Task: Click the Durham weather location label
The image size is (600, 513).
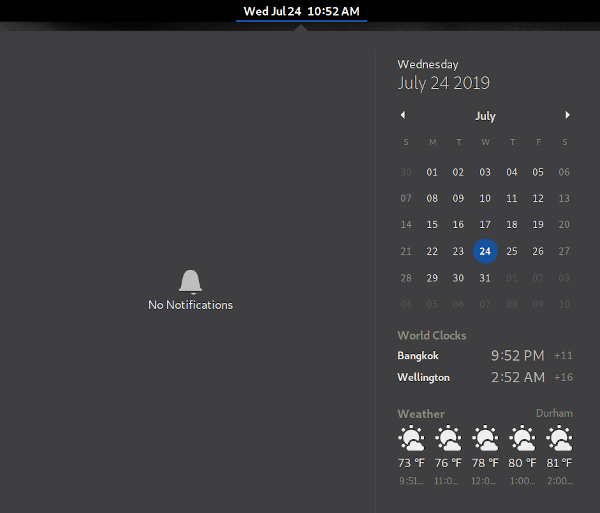Action: pyautogui.click(x=554, y=413)
